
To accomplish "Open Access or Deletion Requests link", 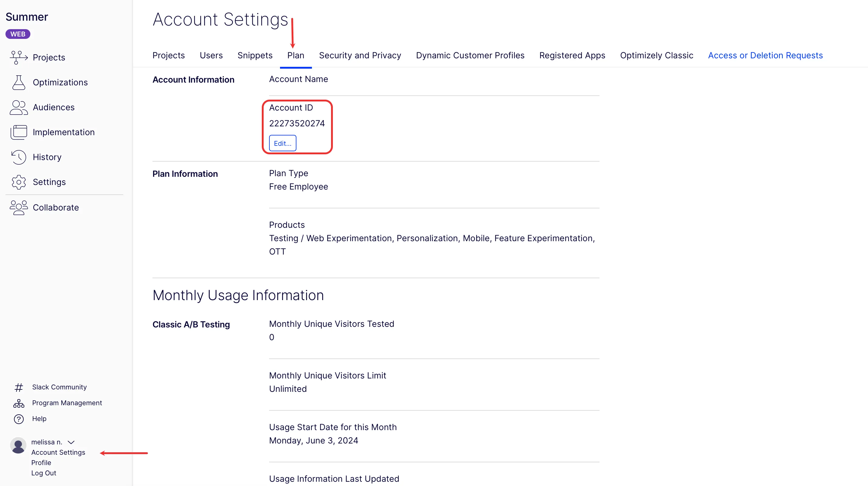I will (765, 55).
